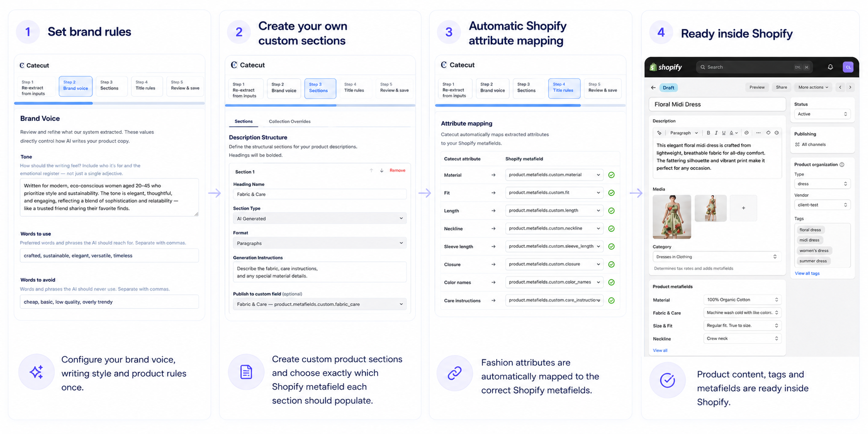Move Section 1 down with the arrow
Viewport: 868px width, 434px height.
point(382,171)
